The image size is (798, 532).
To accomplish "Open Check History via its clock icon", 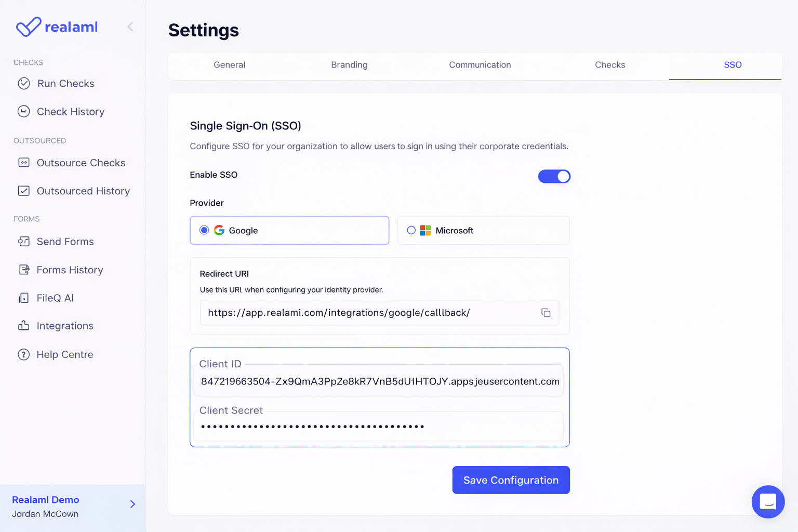I will [x=24, y=112].
